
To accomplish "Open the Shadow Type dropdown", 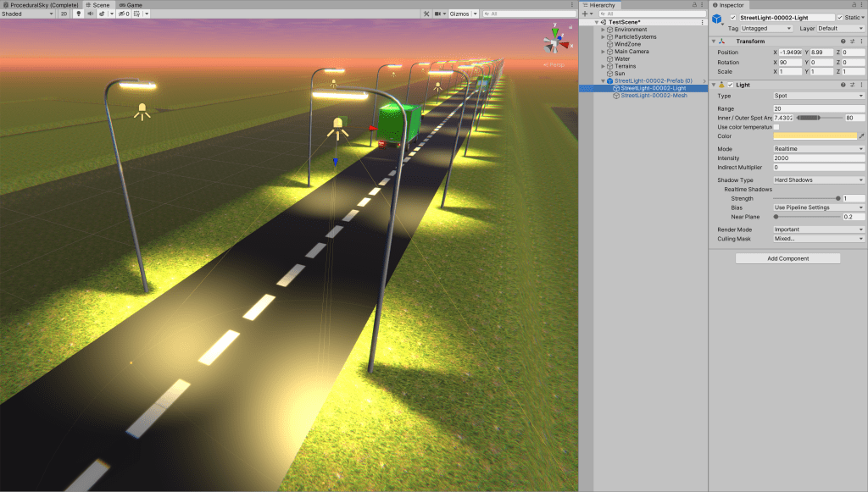I will click(x=818, y=180).
